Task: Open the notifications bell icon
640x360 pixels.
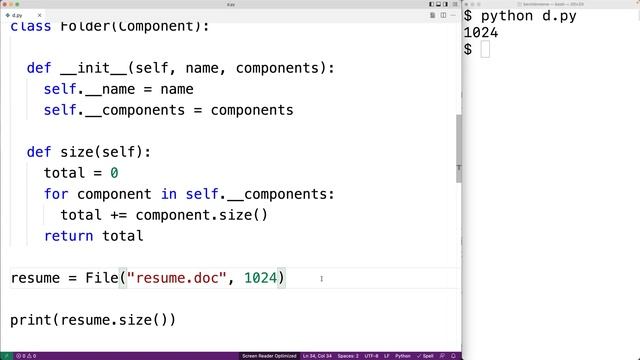Action: click(x=453, y=356)
